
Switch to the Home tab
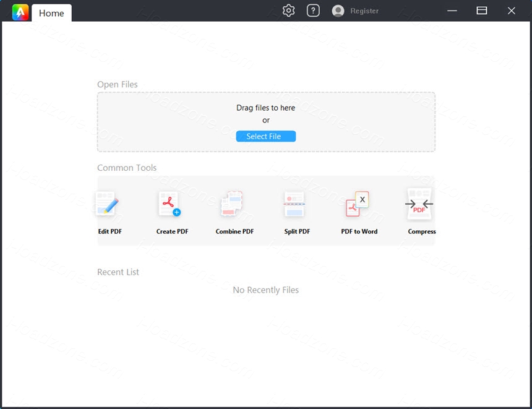(x=51, y=13)
